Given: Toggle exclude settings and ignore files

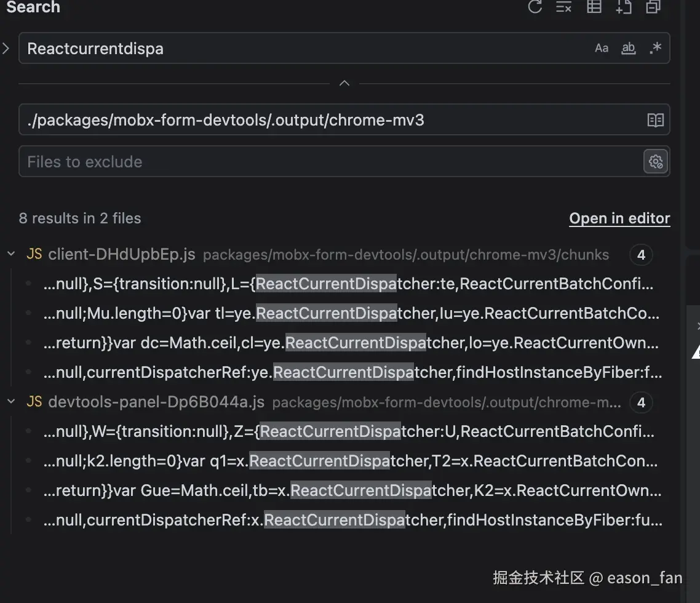Looking at the screenshot, I should coord(655,161).
